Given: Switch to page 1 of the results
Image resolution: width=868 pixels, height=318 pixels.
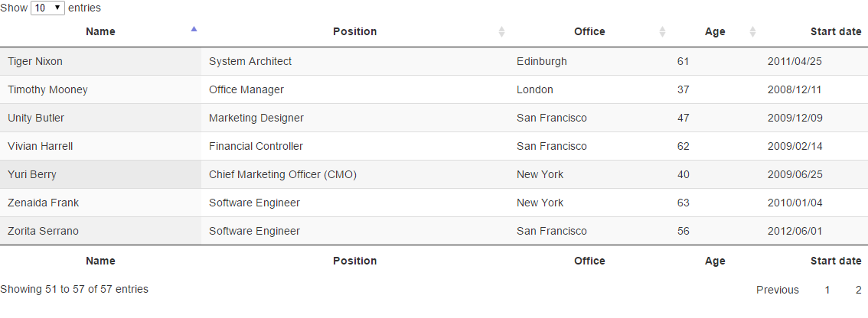Looking at the screenshot, I should 827,290.
